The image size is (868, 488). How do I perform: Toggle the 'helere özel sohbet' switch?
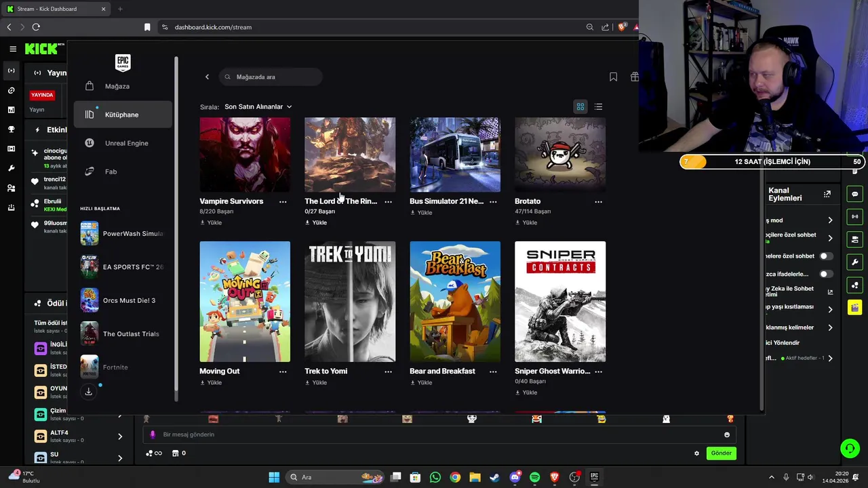click(x=825, y=256)
